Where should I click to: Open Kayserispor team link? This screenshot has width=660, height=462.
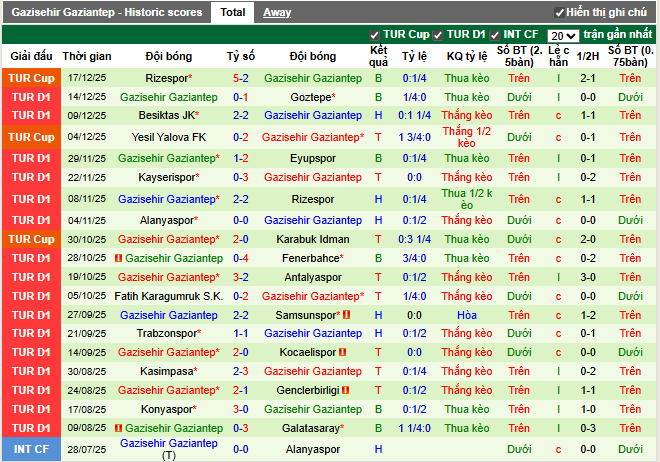[x=169, y=177]
